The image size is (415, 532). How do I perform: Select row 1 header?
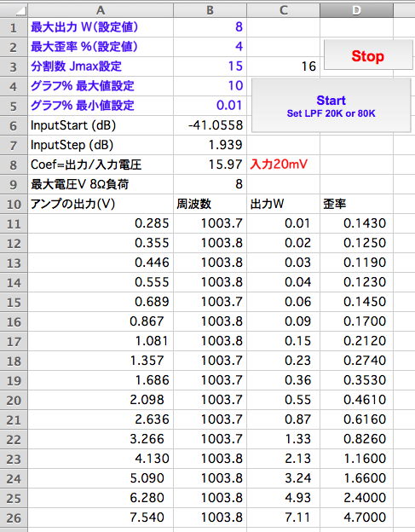point(14,27)
